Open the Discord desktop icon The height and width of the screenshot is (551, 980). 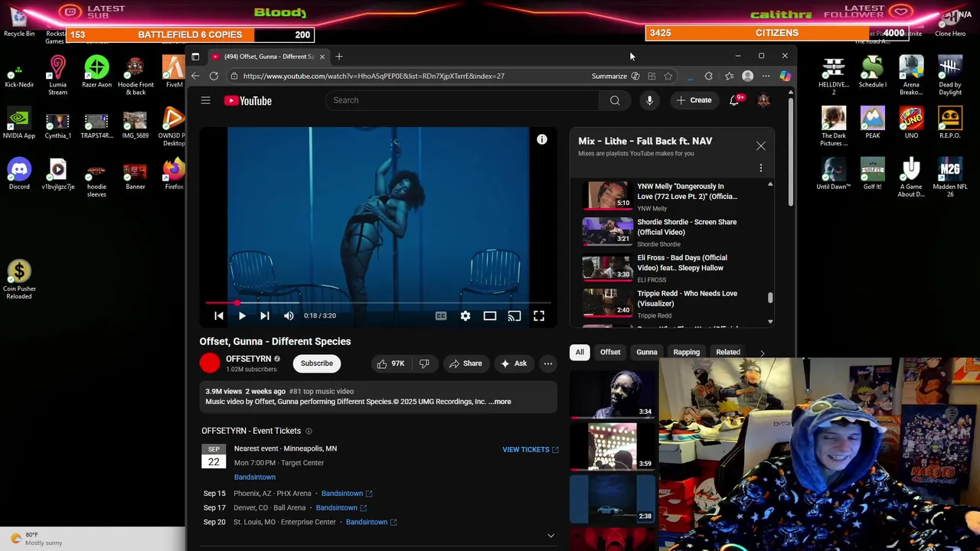point(19,174)
